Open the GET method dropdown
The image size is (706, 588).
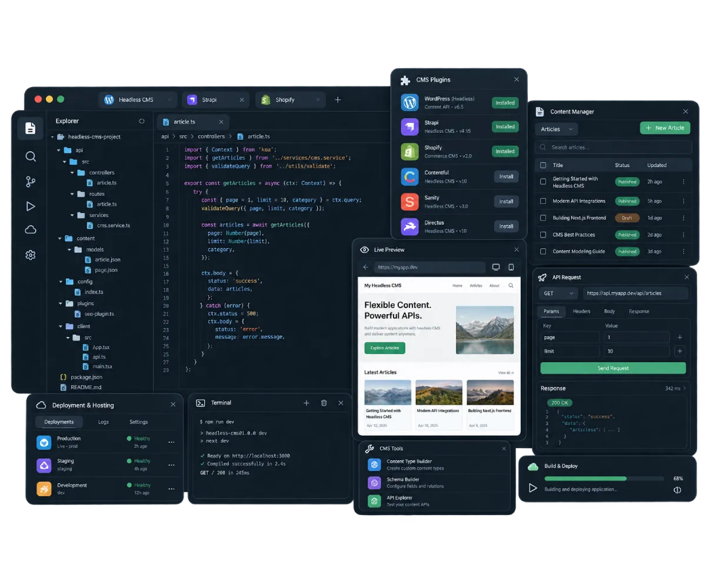tap(559, 293)
